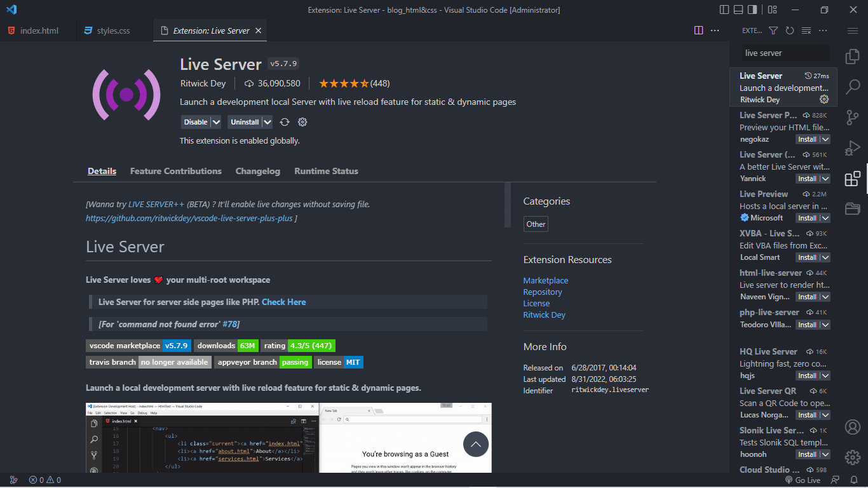Open the Changelog tab
The image size is (868, 488).
click(x=258, y=171)
